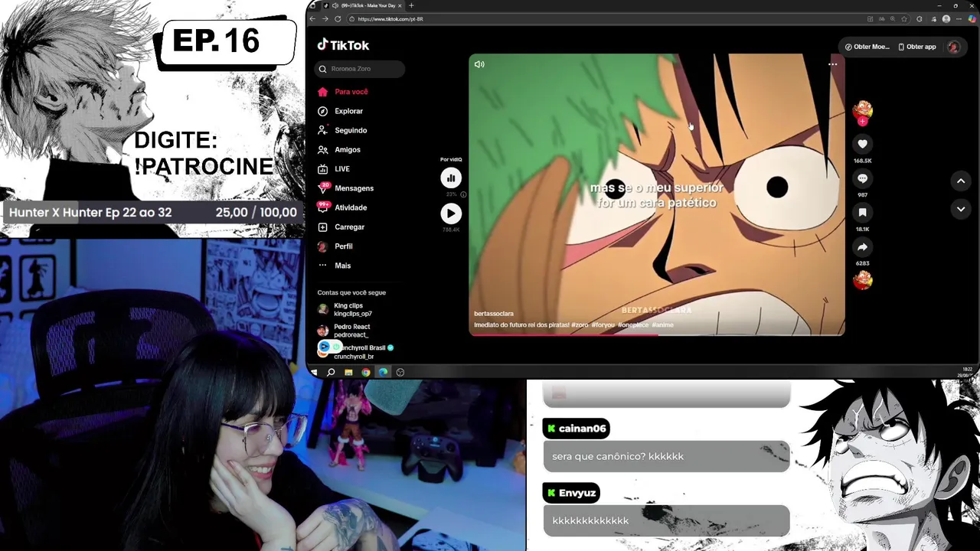Bookmark the video with the save icon
The image size is (980, 551).
click(x=862, y=213)
